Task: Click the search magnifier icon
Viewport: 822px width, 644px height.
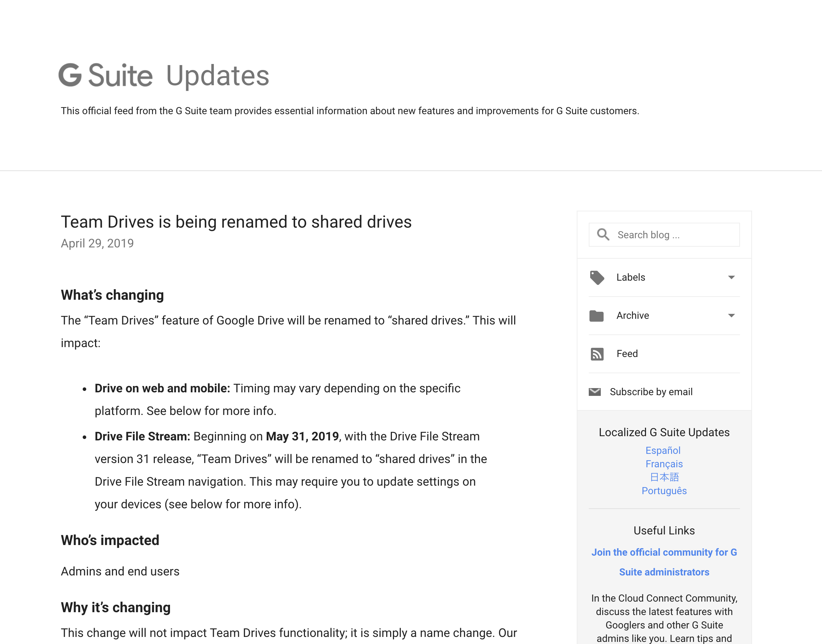Action: click(x=603, y=235)
